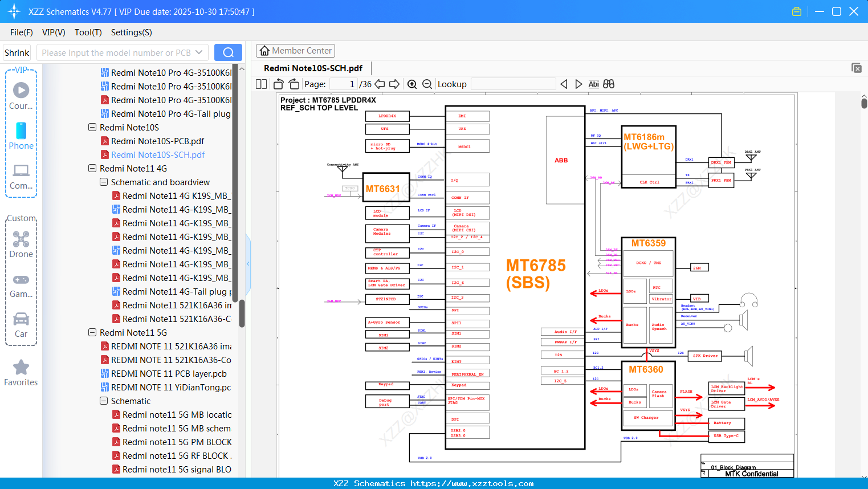Viewport: 868px width, 489px height.
Task: Click the file tree collapse handle
Action: click(x=248, y=263)
